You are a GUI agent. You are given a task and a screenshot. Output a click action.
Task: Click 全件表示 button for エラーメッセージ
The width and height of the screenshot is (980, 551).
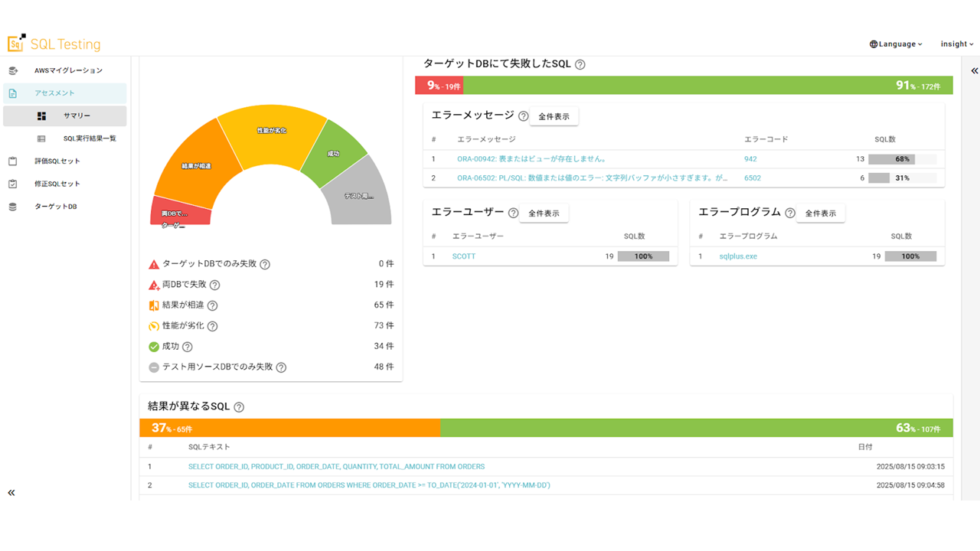tap(554, 116)
